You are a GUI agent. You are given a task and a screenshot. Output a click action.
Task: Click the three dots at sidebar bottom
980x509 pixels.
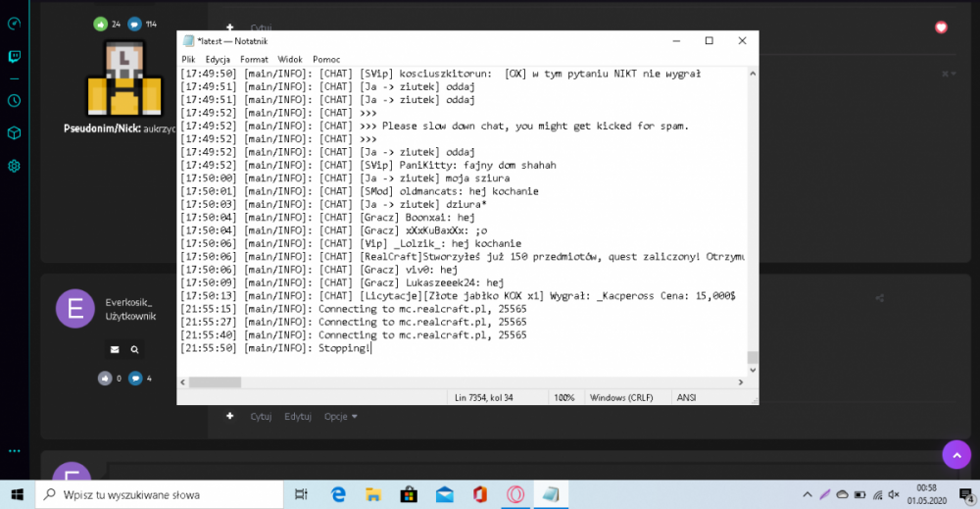pos(14,451)
